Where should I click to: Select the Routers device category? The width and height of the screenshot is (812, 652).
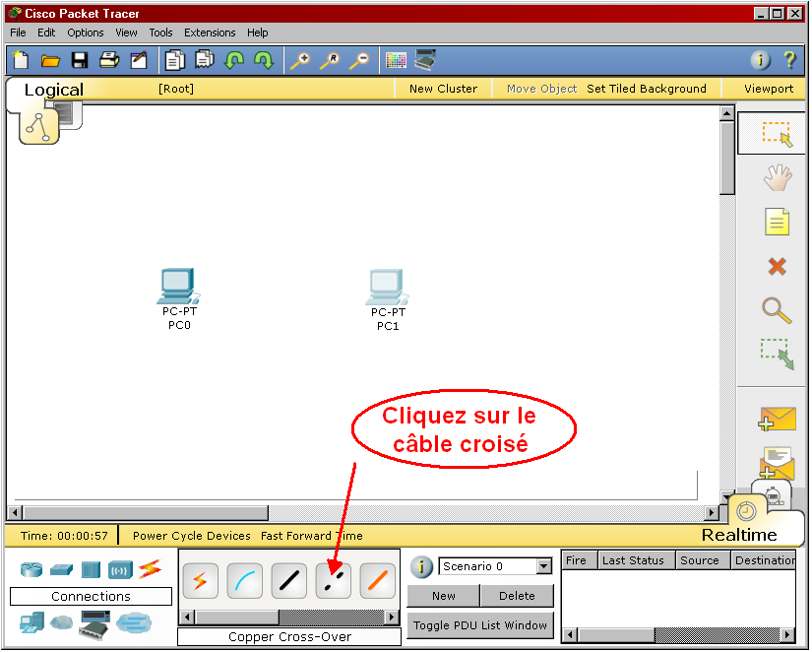pos(31,569)
